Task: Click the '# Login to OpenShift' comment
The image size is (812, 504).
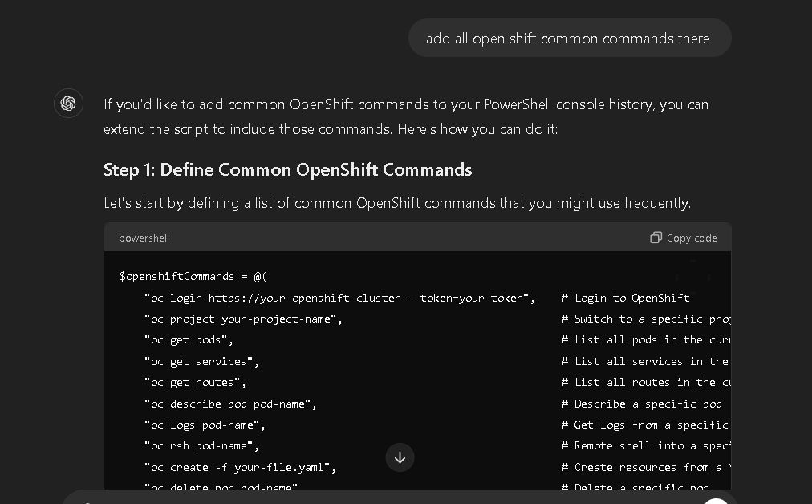Action: coord(626,299)
